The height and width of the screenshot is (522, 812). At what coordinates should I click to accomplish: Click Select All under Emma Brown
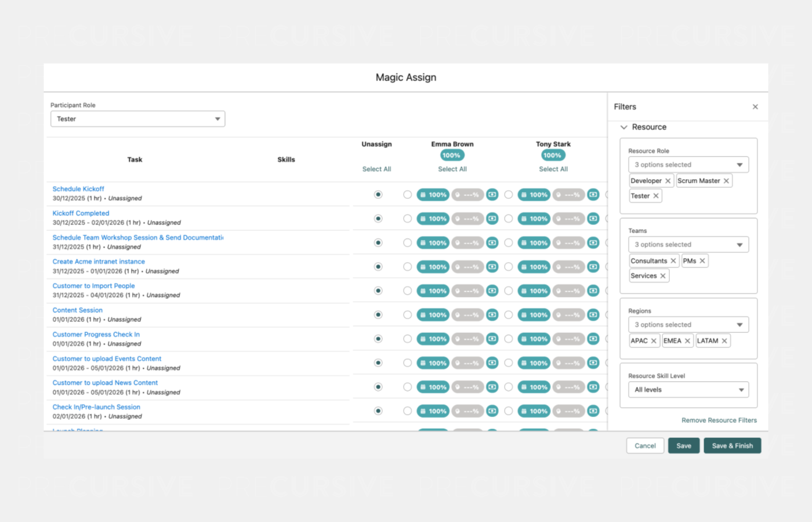452,169
